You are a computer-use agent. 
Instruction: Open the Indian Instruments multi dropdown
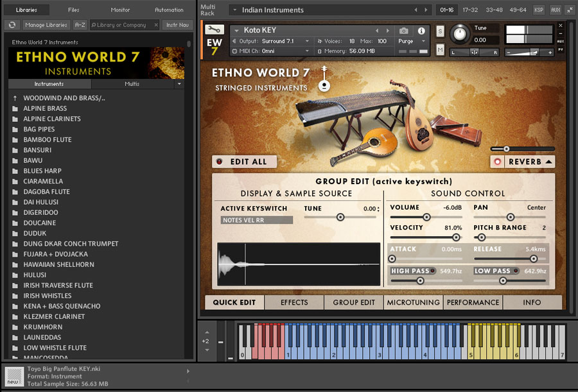tap(234, 10)
